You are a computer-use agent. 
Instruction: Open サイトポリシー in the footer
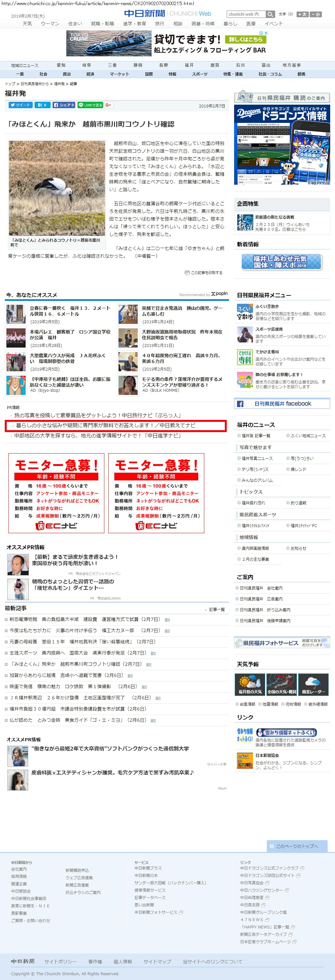point(60,961)
